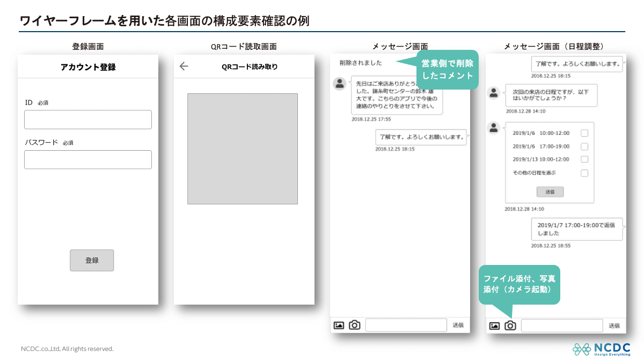The height and width of the screenshot is (362, 644).
Task: Open image attachment in the 日程調整 message screen
Action: (x=494, y=326)
